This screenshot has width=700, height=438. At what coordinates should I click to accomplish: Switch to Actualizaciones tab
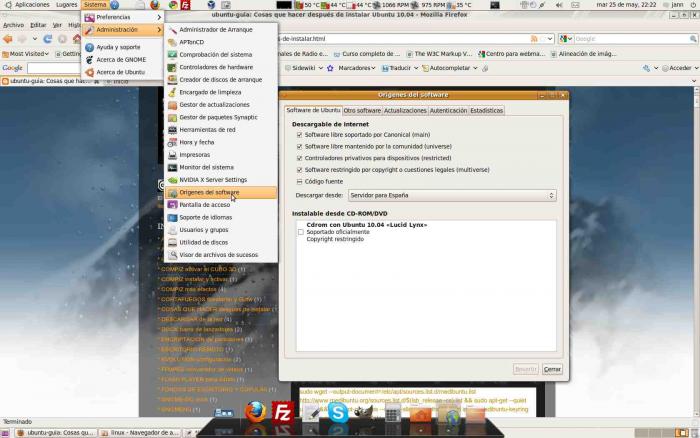405,110
